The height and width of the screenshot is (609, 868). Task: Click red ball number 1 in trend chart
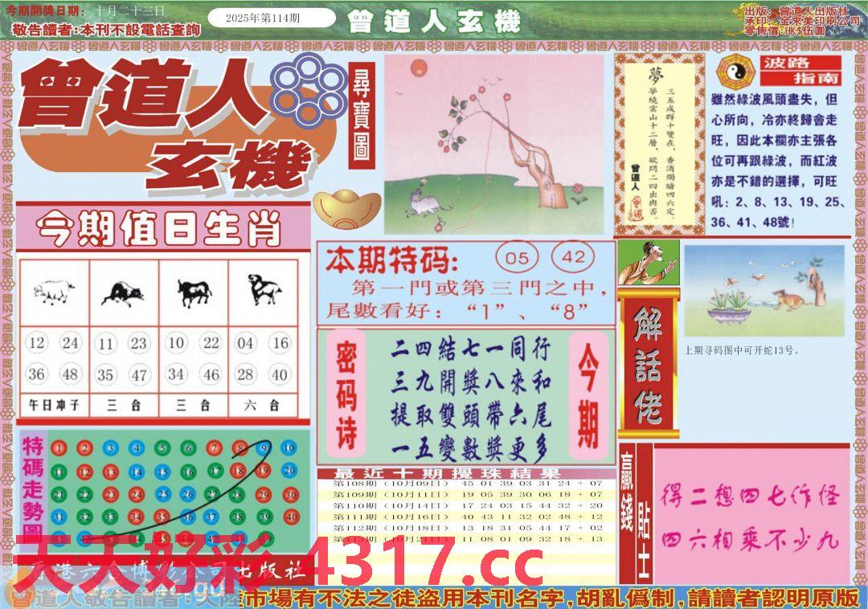point(58,448)
